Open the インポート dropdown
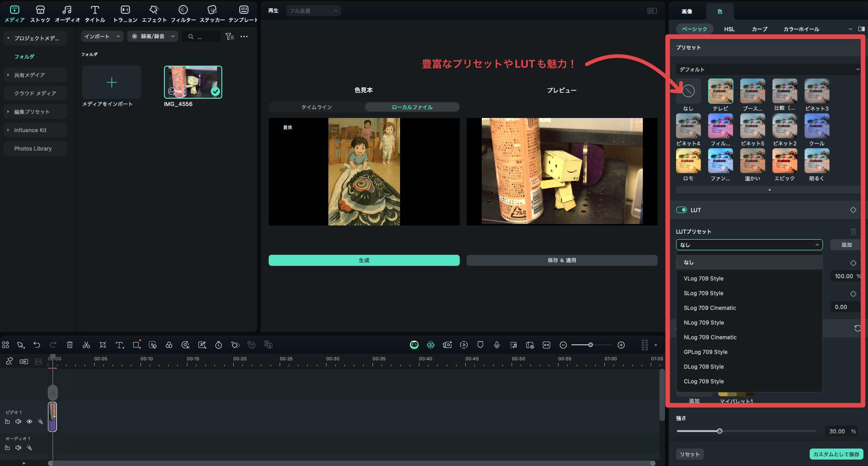 [x=102, y=36]
